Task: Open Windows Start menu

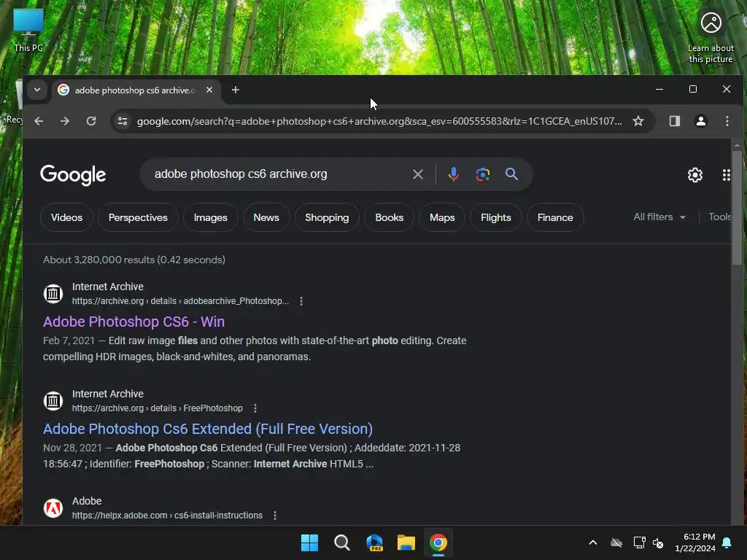Action: [309, 542]
